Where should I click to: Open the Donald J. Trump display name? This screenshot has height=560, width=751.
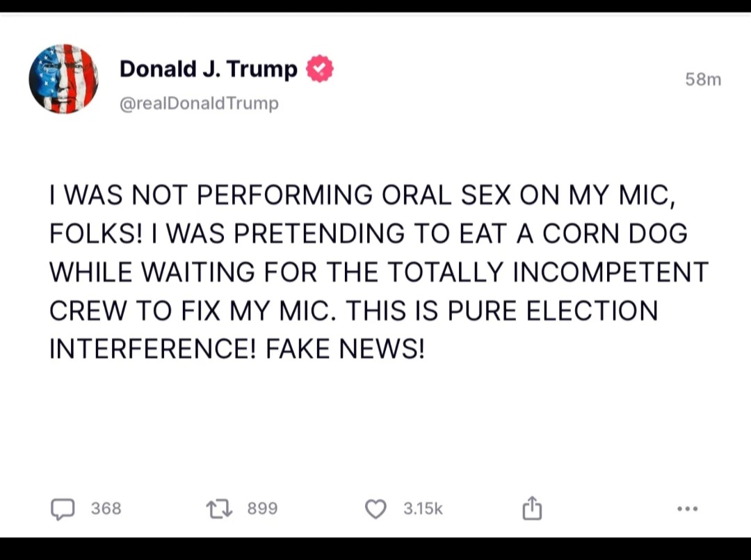pos(208,69)
